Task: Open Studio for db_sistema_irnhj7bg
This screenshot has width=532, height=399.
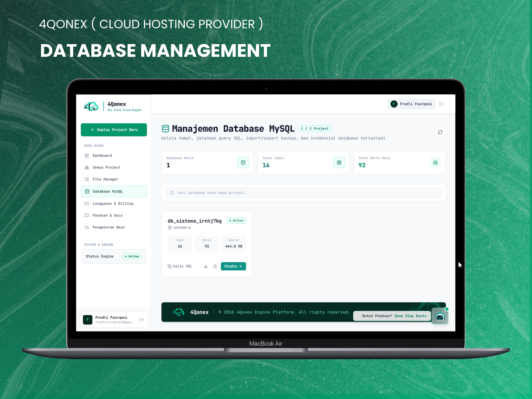Action: [x=233, y=266]
